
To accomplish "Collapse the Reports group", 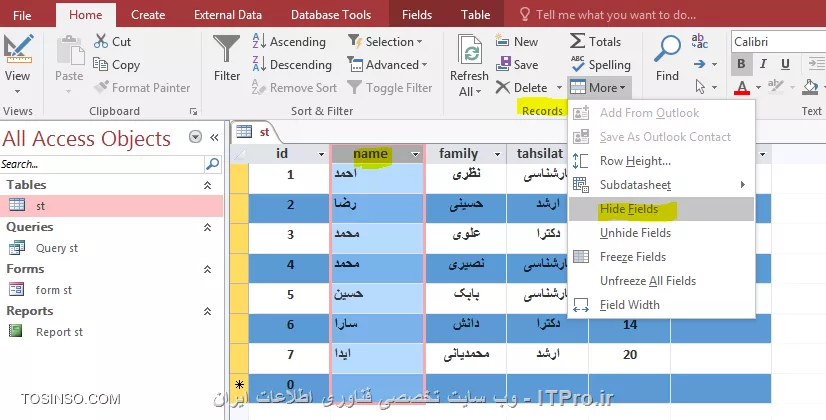I will click(x=208, y=311).
